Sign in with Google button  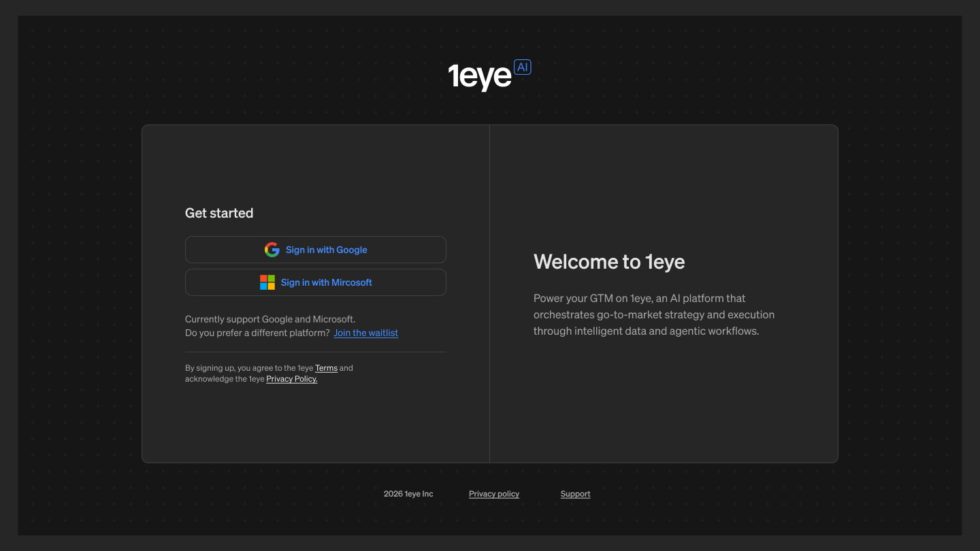click(316, 250)
